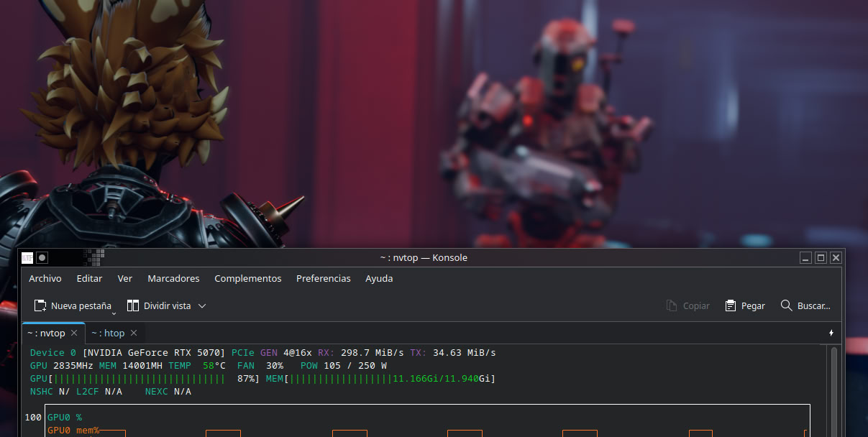Expand the Dividir vista chevron
This screenshot has width=868, height=437.
pyautogui.click(x=202, y=305)
